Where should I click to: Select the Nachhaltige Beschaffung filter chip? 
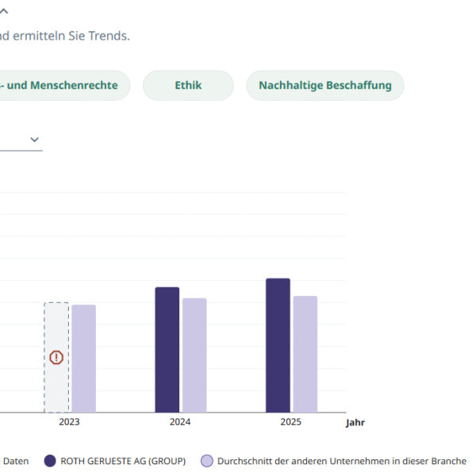pos(324,86)
